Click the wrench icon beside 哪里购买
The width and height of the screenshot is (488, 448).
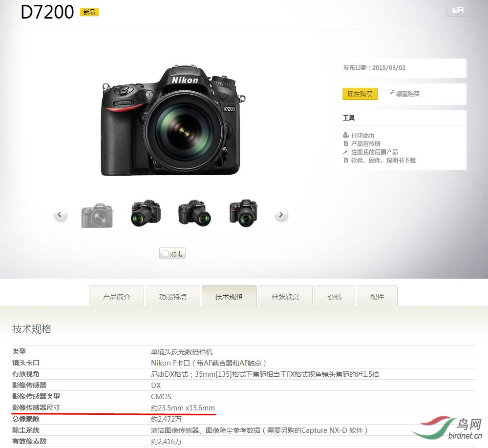tap(392, 93)
